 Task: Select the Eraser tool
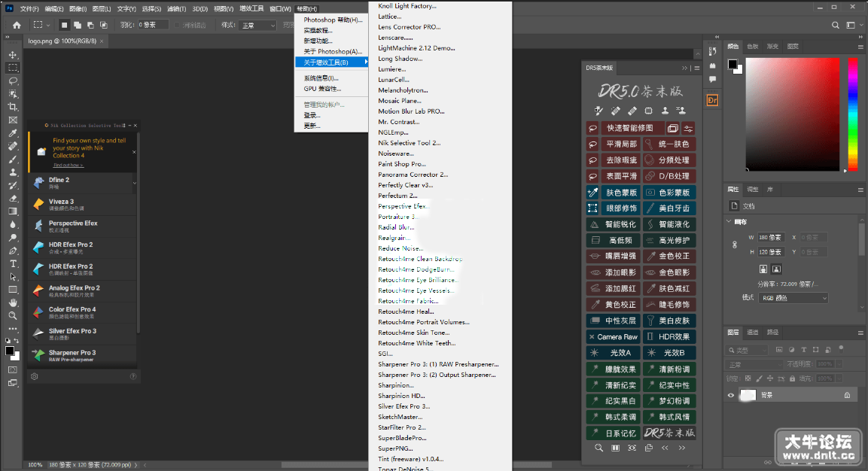coord(12,198)
